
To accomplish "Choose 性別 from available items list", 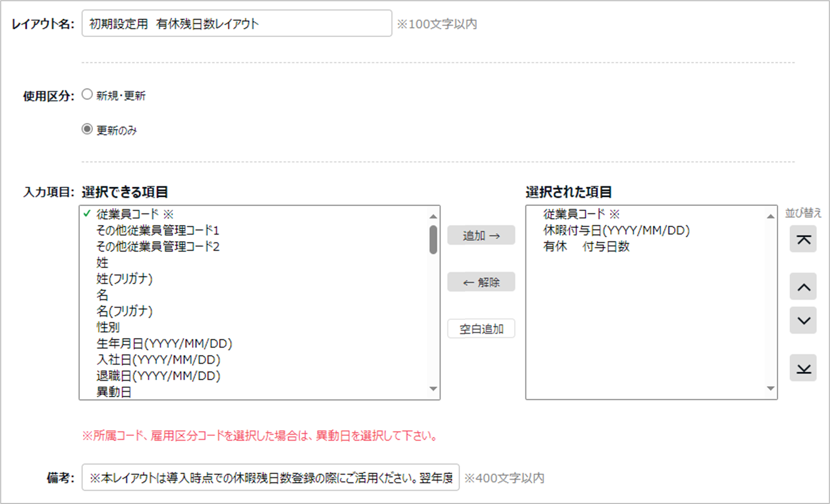I will (x=108, y=327).
